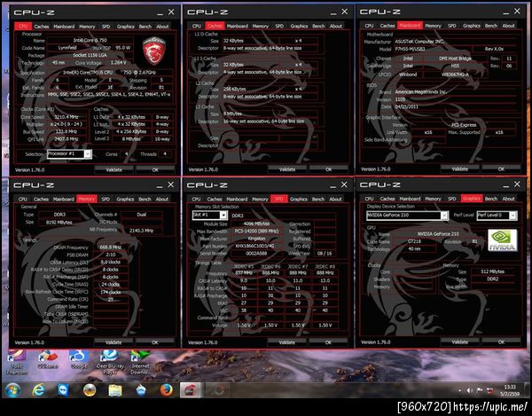This screenshot has height=416, width=532.
Task: Click the 'Kingston' manufacturer value in SPD
Action: tap(256, 239)
